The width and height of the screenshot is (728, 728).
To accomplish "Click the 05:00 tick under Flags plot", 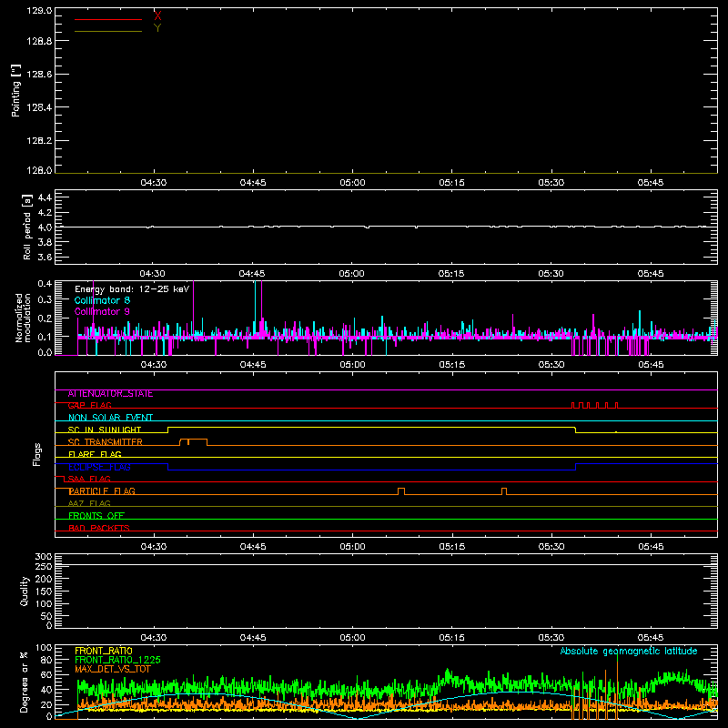I will (x=352, y=547).
